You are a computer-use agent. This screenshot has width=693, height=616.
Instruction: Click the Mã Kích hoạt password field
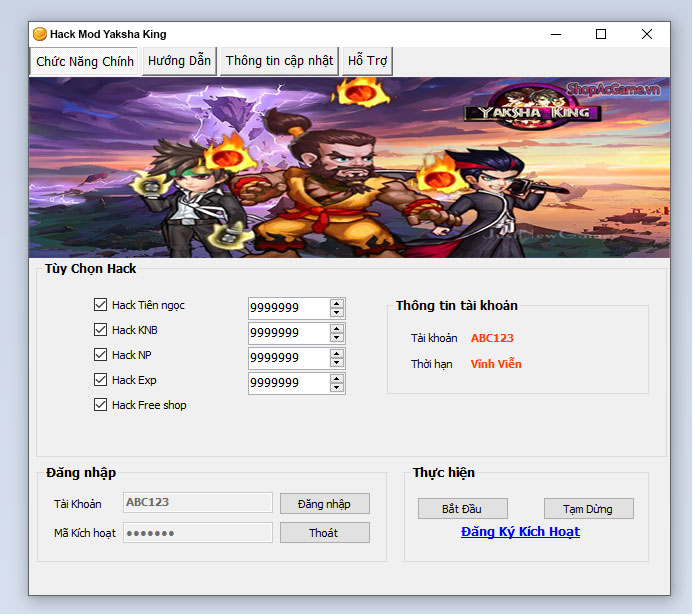coord(198,533)
